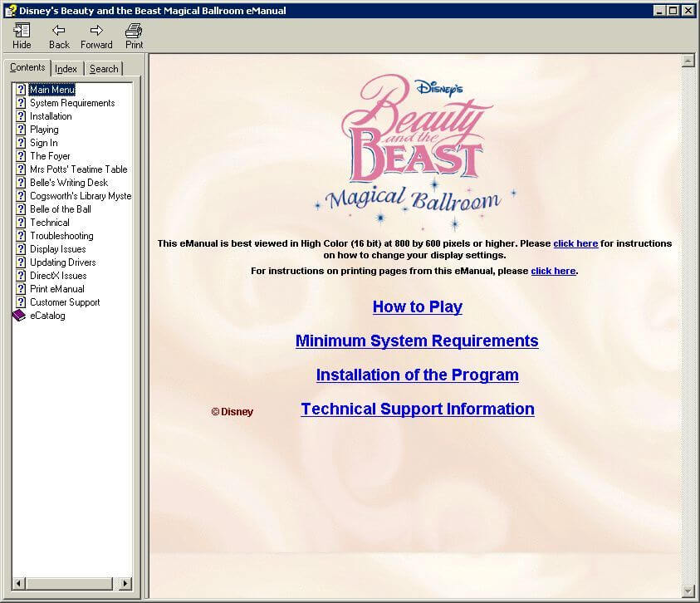Open the Print eManual topic

point(56,289)
